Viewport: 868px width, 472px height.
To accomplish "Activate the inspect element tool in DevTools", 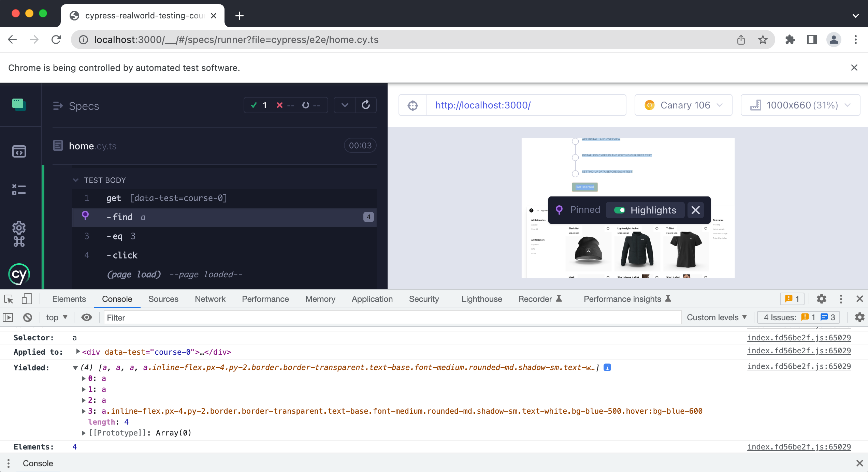I will (8, 299).
